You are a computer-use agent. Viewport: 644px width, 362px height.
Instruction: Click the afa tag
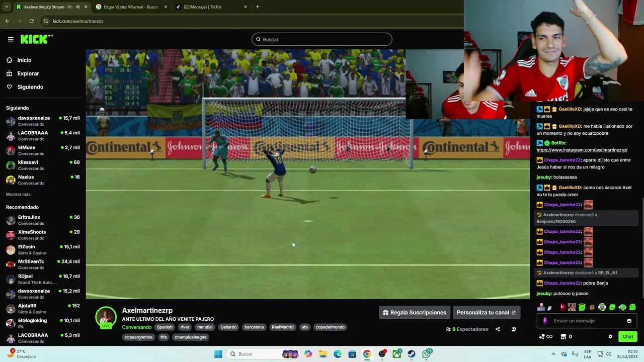tap(304, 327)
